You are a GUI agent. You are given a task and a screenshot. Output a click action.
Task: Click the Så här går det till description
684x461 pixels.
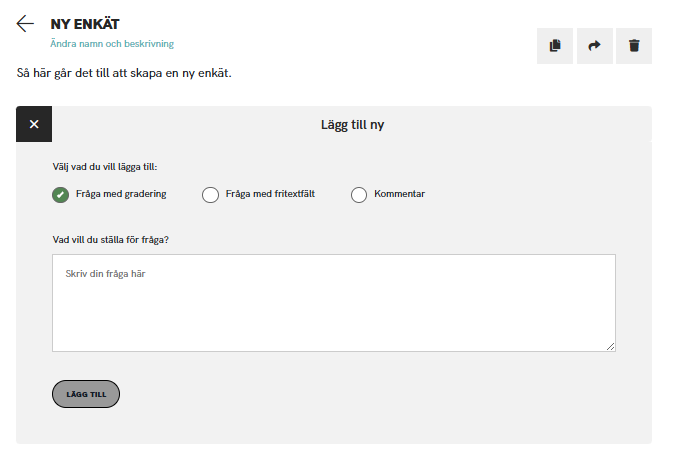pos(124,73)
